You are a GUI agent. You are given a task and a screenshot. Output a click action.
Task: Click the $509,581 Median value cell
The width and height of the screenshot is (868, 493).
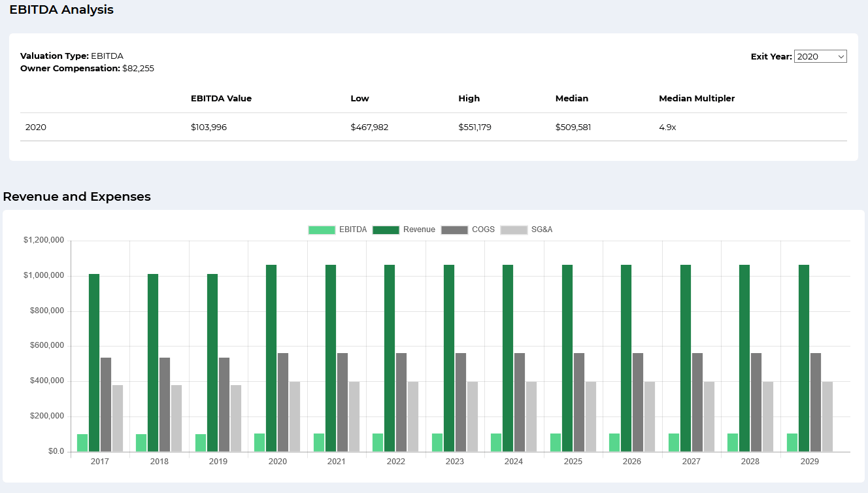point(573,127)
